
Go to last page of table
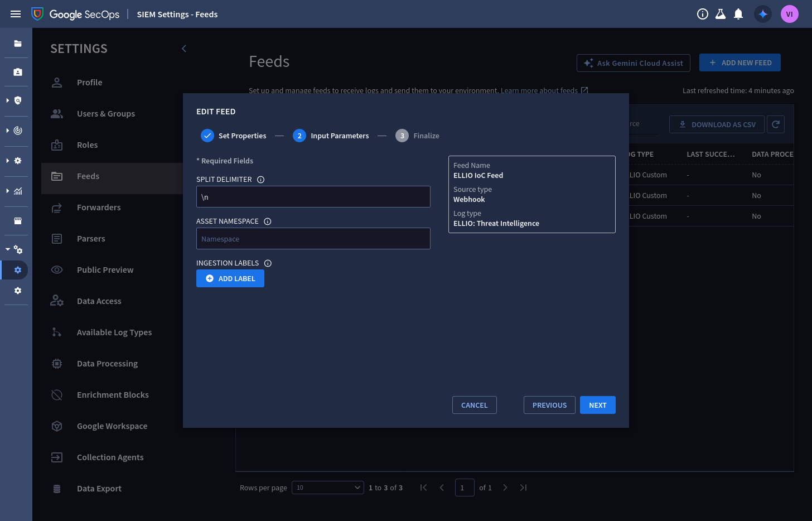coord(523,488)
